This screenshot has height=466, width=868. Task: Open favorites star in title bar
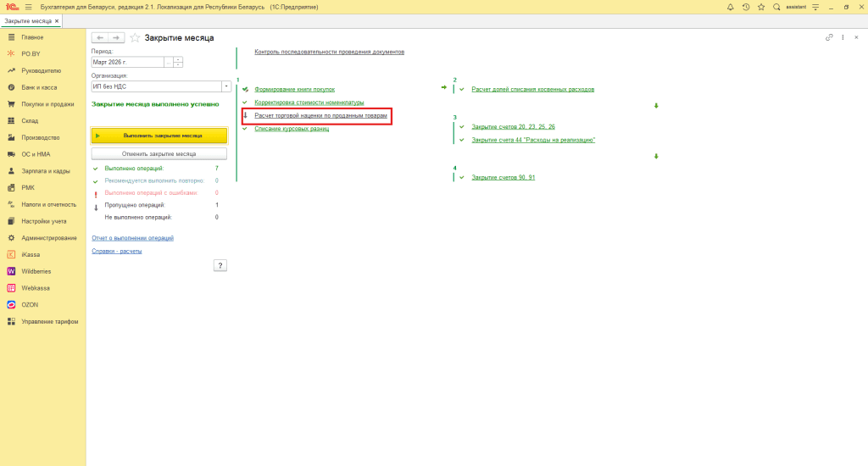761,7
